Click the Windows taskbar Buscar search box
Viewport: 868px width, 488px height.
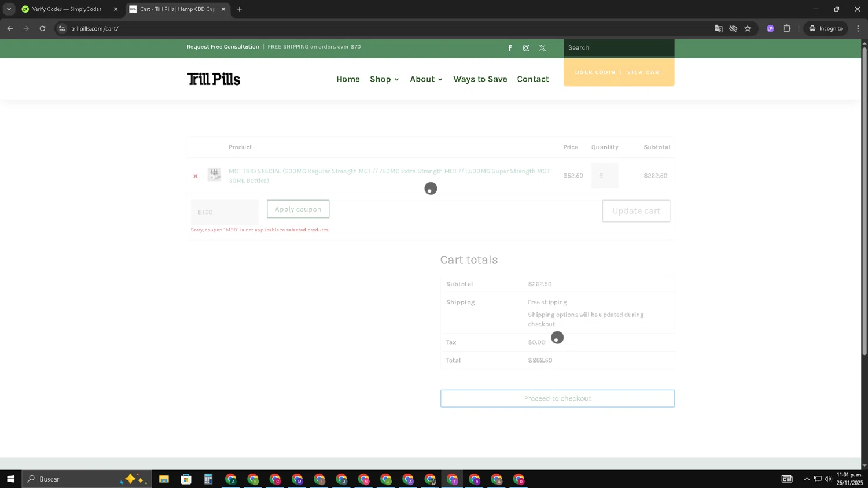(87, 479)
